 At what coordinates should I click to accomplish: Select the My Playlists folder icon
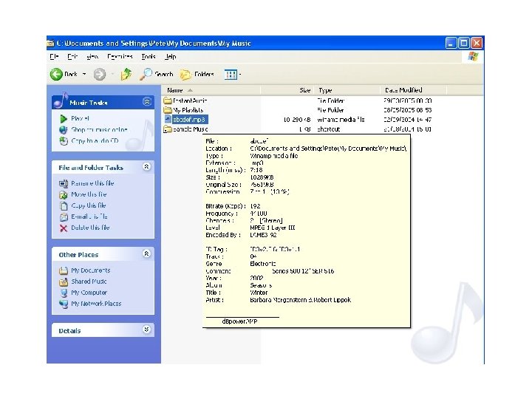pyautogui.click(x=168, y=110)
